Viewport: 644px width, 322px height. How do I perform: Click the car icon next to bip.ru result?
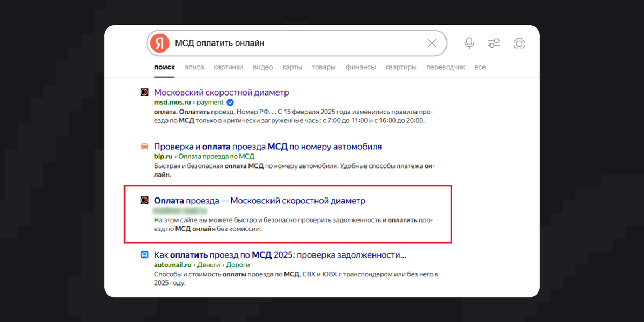144,146
